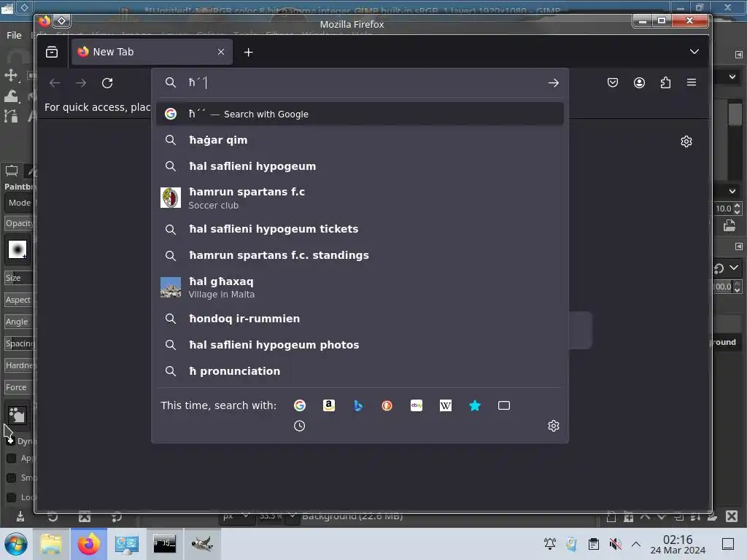Search open tabs with the tabs icon
The width and height of the screenshot is (747, 560).
tap(504, 405)
